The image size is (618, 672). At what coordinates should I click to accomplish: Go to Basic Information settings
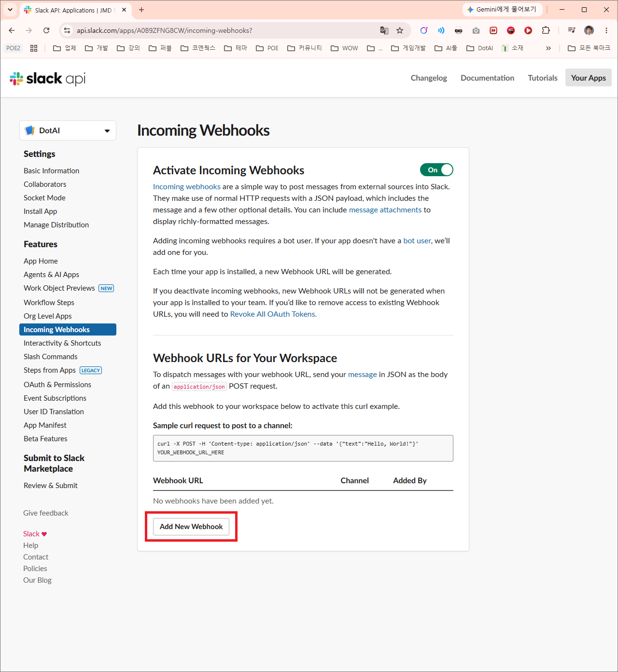(51, 171)
